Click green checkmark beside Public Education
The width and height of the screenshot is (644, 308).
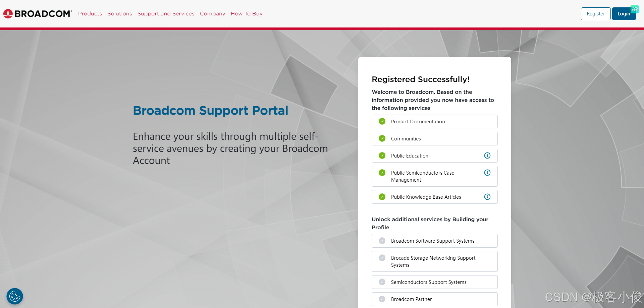pyautogui.click(x=382, y=156)
